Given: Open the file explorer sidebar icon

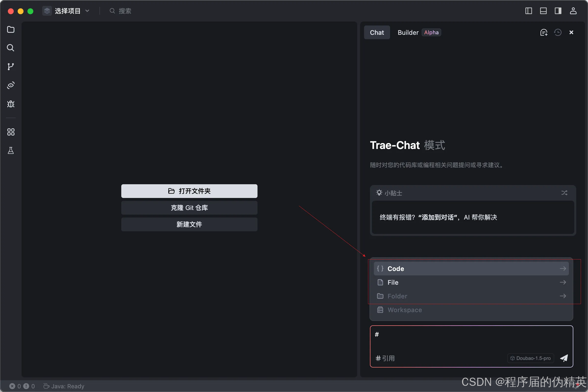Looking at the screenshot, I should (11, 29).
